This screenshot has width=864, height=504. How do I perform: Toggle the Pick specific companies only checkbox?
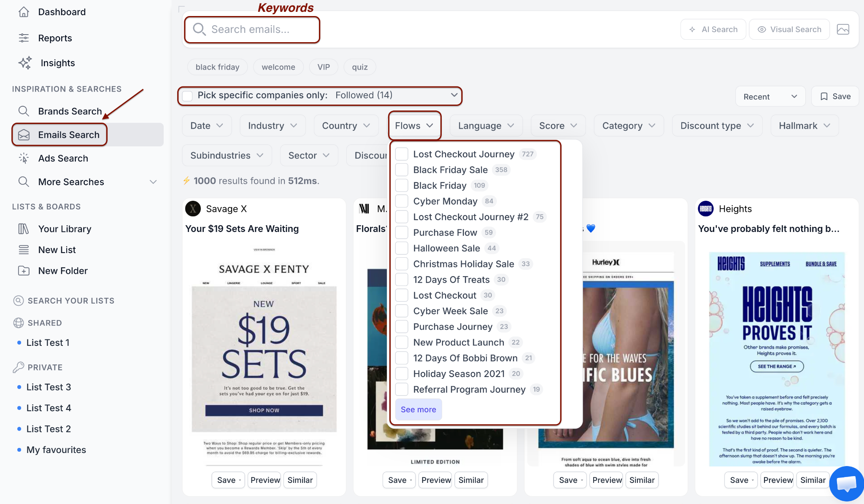click(187, 96)
